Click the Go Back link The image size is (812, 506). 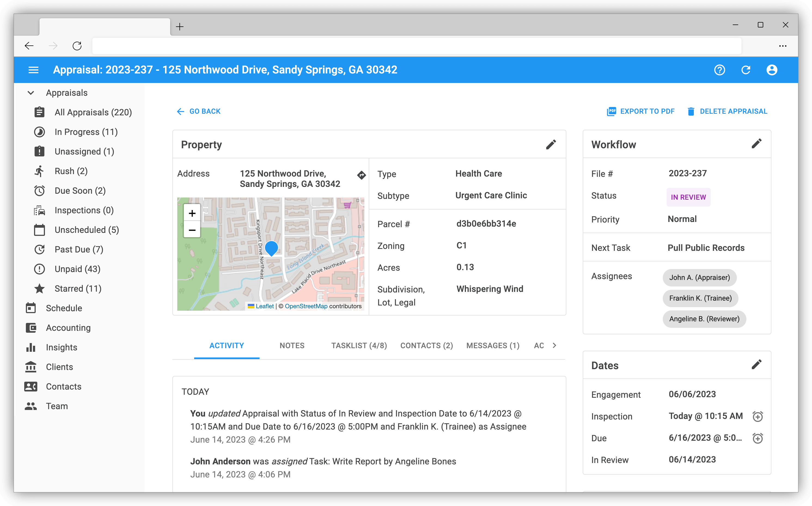(x=199, y=112)
